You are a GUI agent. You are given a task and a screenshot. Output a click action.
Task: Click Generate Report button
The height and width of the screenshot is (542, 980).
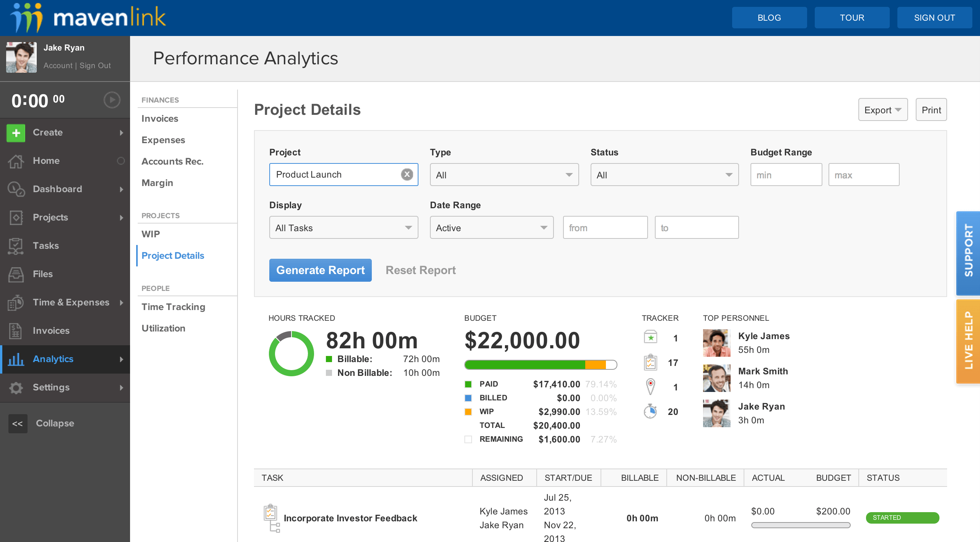click(x=321, y=270)
